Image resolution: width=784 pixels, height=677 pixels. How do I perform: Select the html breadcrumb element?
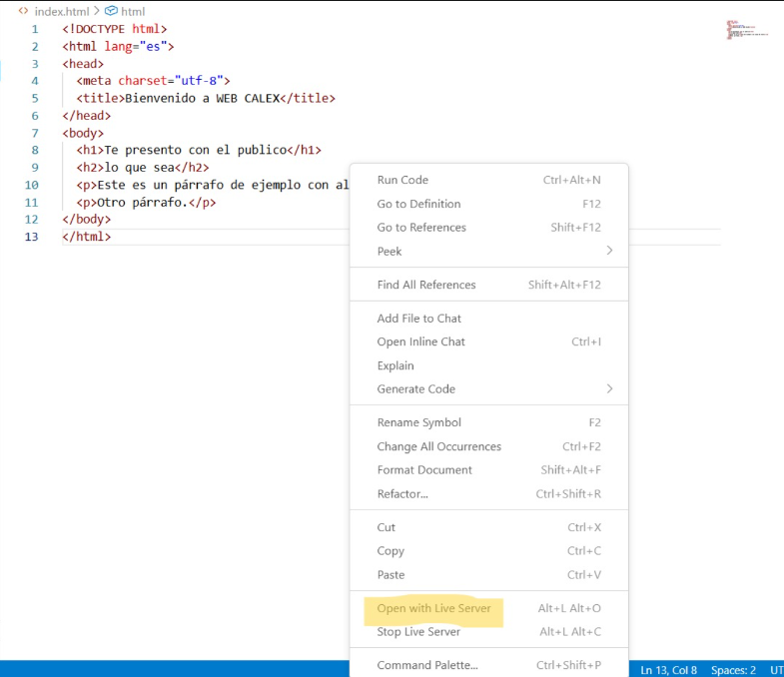[133, 11]
